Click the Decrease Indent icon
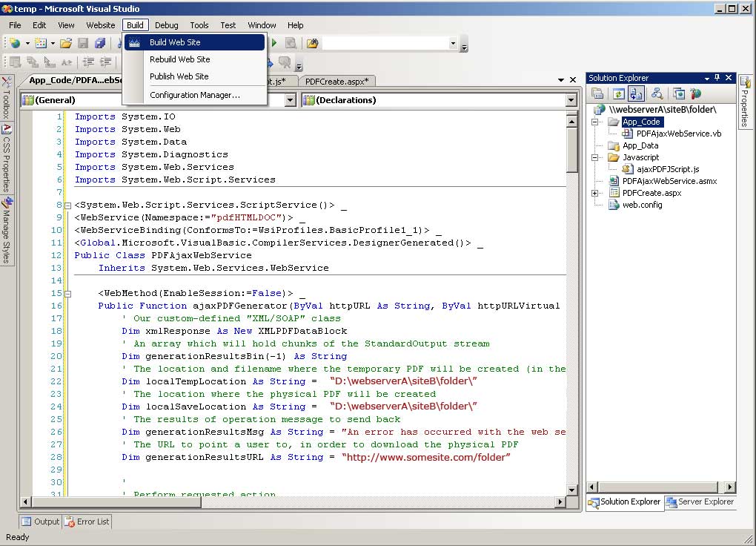Viewport: 756px width, 546px height. (88, 62)
